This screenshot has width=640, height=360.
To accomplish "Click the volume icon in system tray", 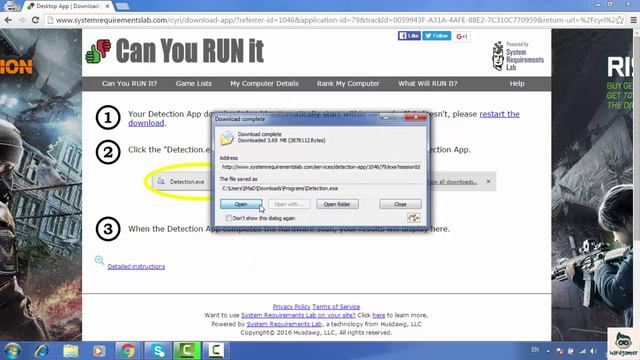I will [593, 351].
